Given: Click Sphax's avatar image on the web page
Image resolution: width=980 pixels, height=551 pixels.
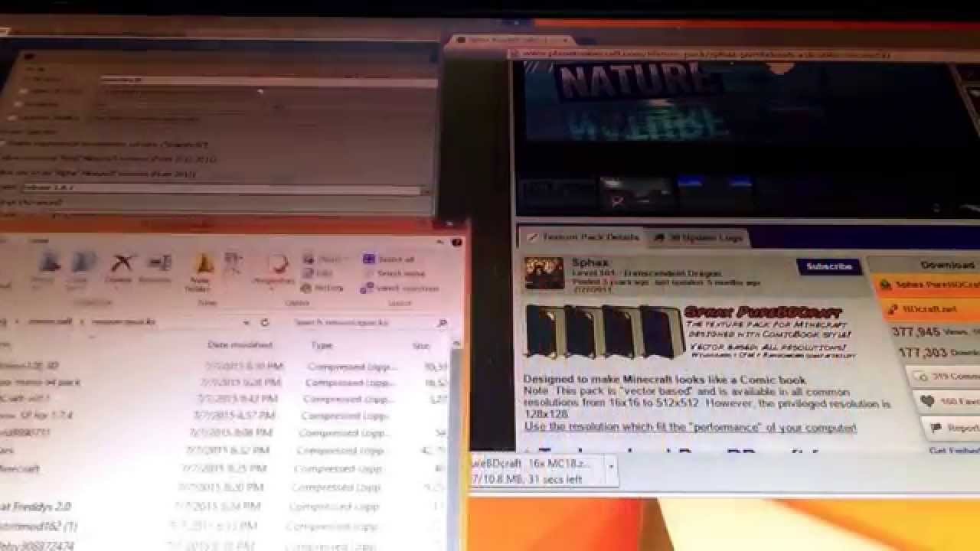Looking at the screenshot, I should [544, 274].
